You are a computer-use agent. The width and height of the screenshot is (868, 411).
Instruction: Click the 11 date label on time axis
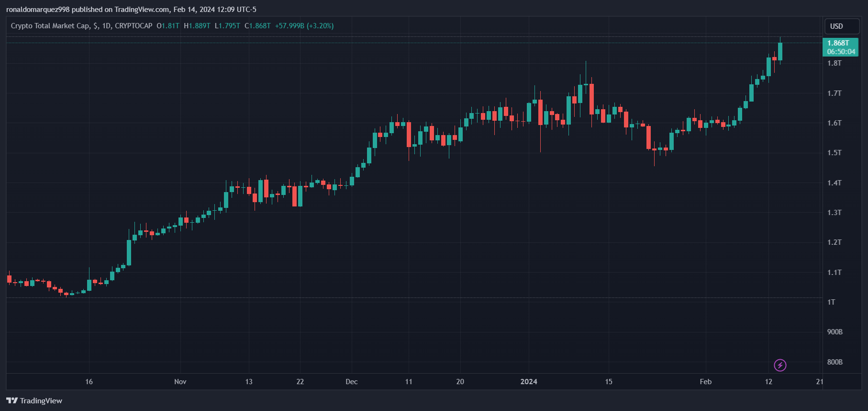409,382
